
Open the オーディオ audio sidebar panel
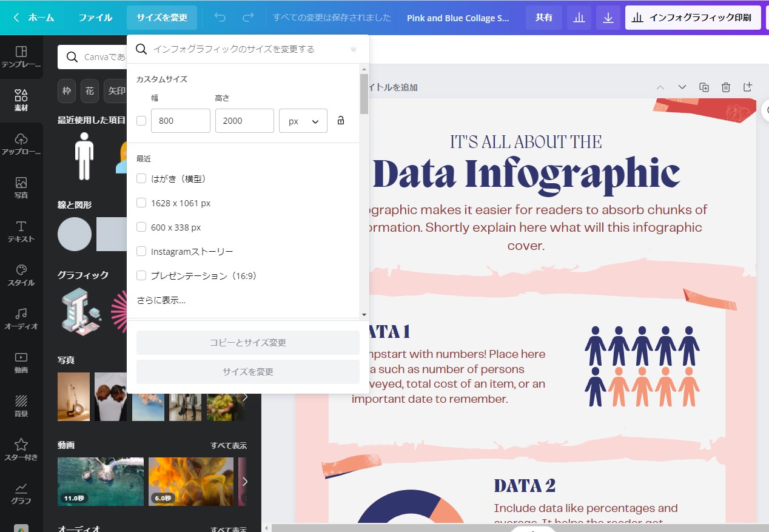pyautogui.click(x=21, y=319)
